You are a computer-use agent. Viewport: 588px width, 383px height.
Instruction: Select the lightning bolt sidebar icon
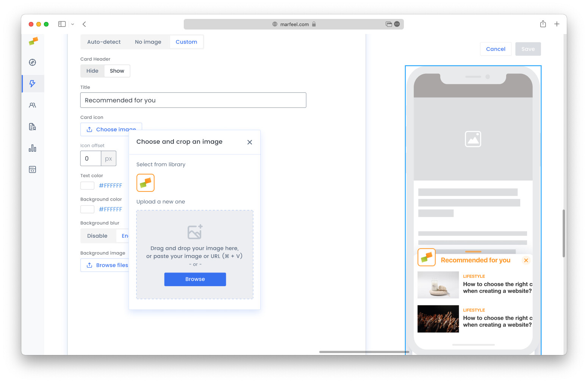(x=33, y=84)
